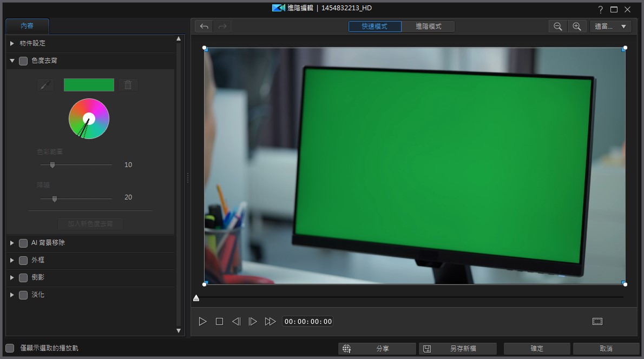Image resolution: width=644 pixels, height=359 pixels.
Task: Click the green chroma key color swatch
Action: 89,85
